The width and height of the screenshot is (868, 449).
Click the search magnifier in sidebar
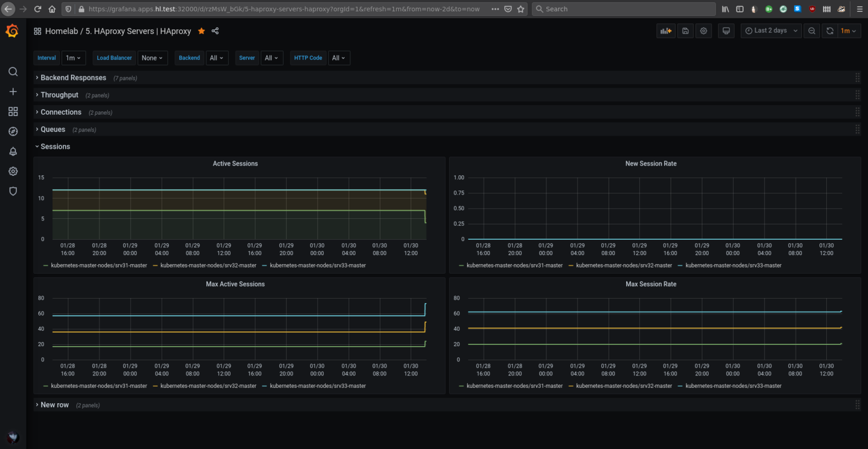[x=13, y=72]
